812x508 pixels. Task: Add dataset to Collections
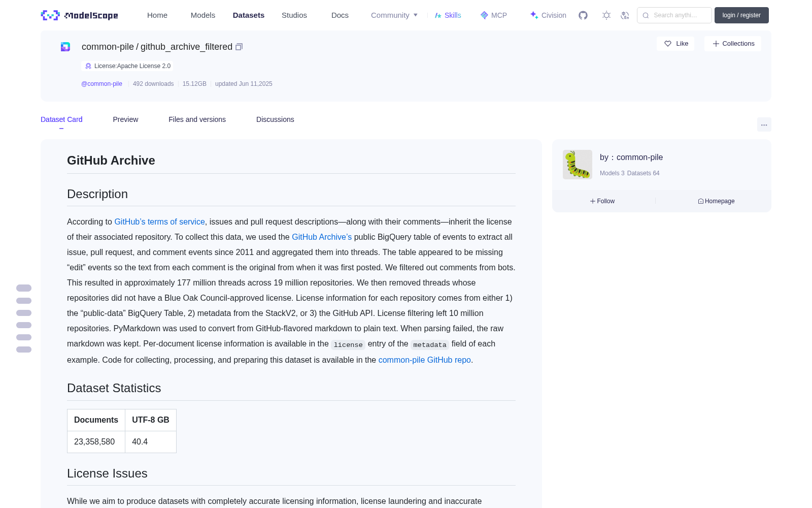pos(733,44)
